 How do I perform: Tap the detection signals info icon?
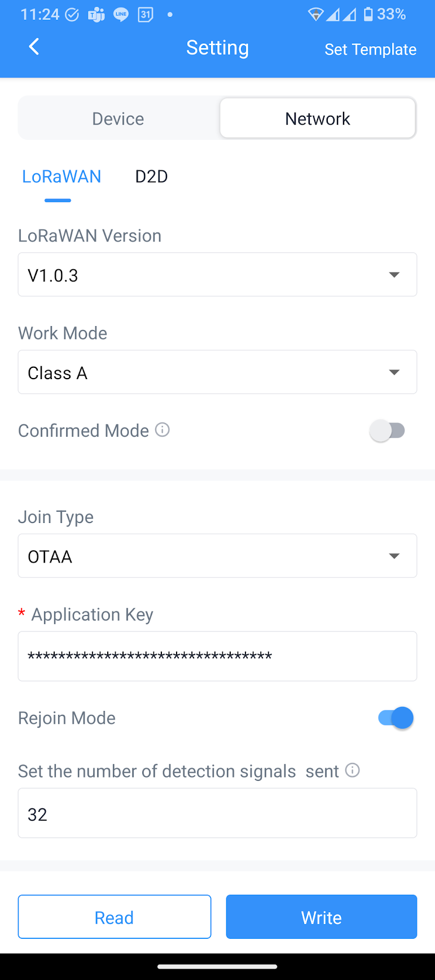(x=353, y=770)
